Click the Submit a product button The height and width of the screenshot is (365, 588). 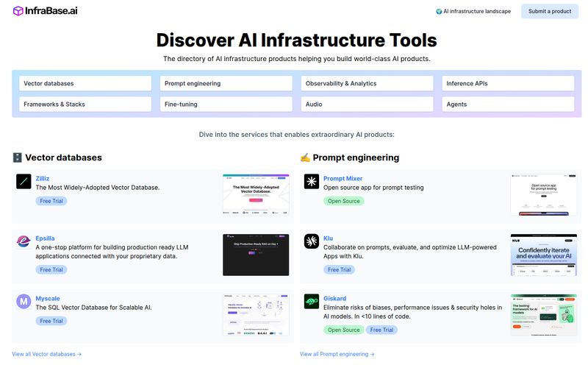click(x=550, y=11)
